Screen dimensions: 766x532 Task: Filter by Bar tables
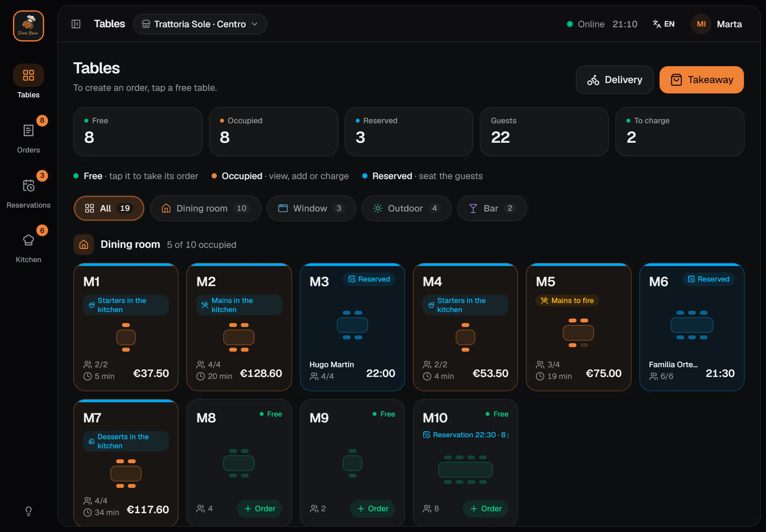[x=492, y=208]
